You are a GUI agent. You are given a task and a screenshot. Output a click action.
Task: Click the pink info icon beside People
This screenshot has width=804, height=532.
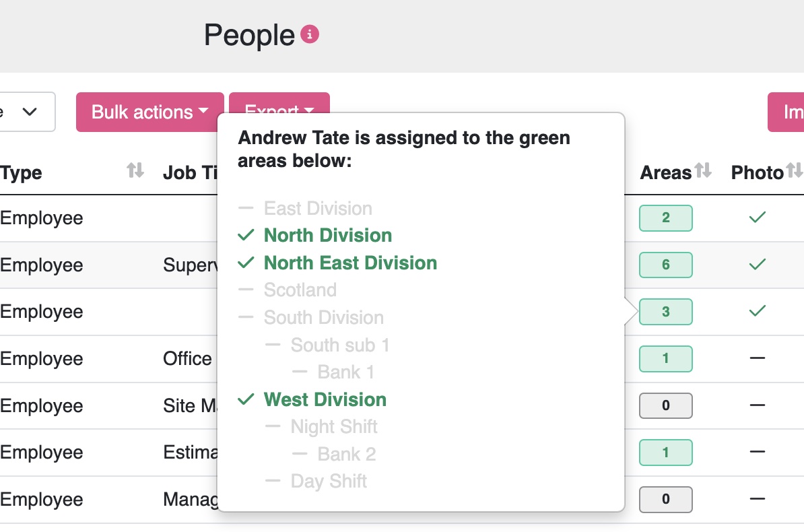pos(310,34)
